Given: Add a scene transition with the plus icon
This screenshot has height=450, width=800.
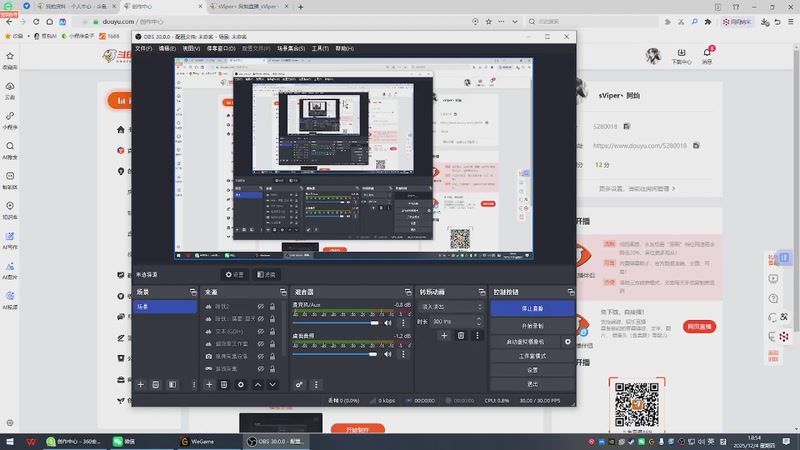Looking at the screenshot, I should (x=444, y=335).
